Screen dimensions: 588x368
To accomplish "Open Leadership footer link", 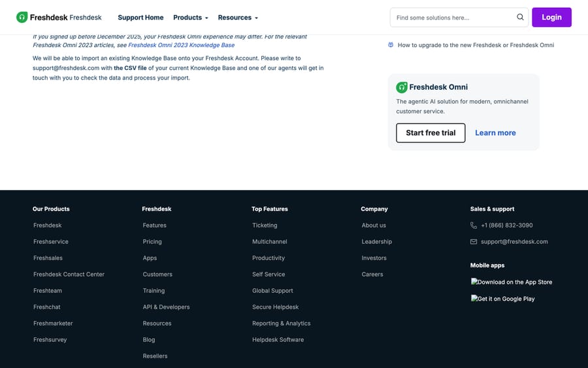I will (x=376, y=242).
